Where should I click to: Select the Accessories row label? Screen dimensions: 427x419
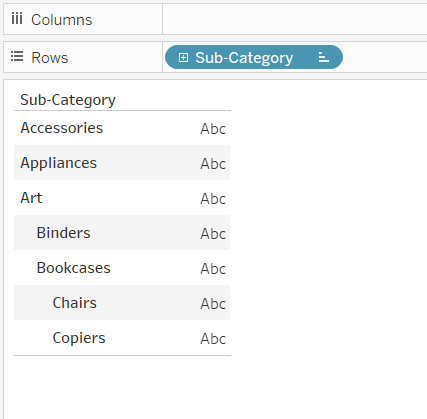(62, 128)
